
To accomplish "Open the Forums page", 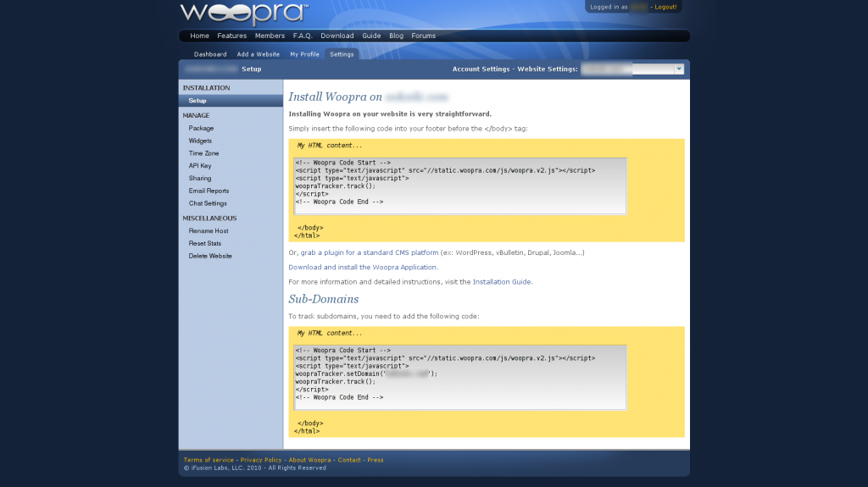I will pos(424,36).
